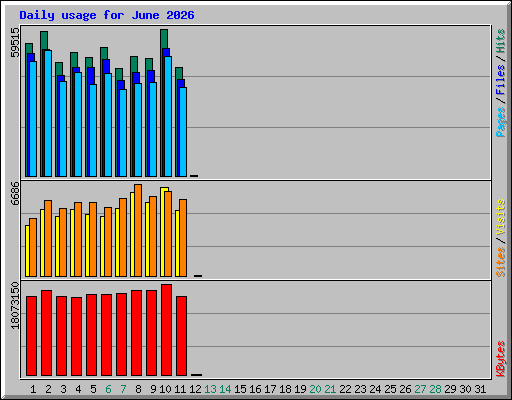Viewport: 512px width, 400px height.
Task: Click green weekend day 14 label
Action: (225, 389)
